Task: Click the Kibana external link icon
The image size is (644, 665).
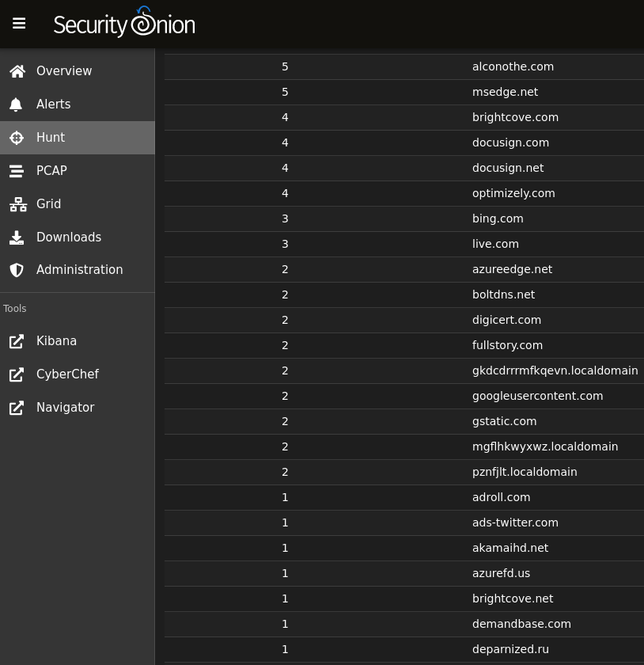Action: pyautogui.click(x=17, y=341)
